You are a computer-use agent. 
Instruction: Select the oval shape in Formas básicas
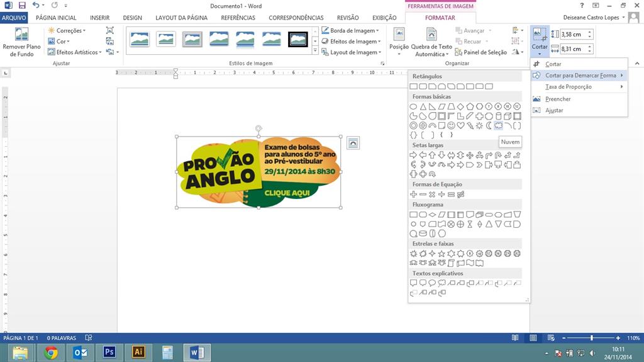414,106
